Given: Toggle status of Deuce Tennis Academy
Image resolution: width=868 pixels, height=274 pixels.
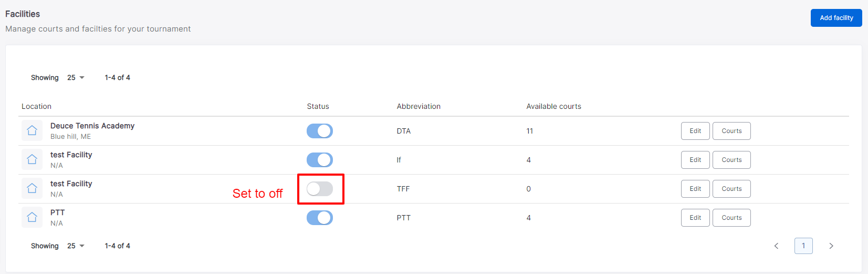Looking at the screenshot, I should tap(320, 131).
